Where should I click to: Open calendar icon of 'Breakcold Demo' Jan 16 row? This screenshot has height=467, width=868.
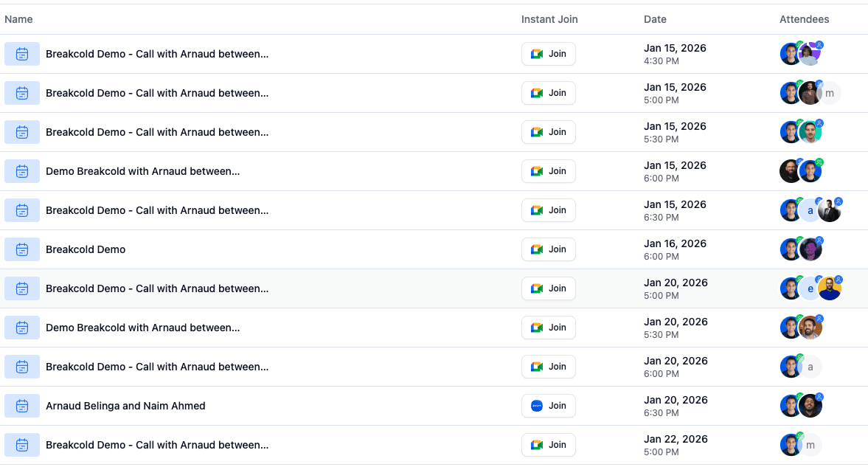coord(22,249)
